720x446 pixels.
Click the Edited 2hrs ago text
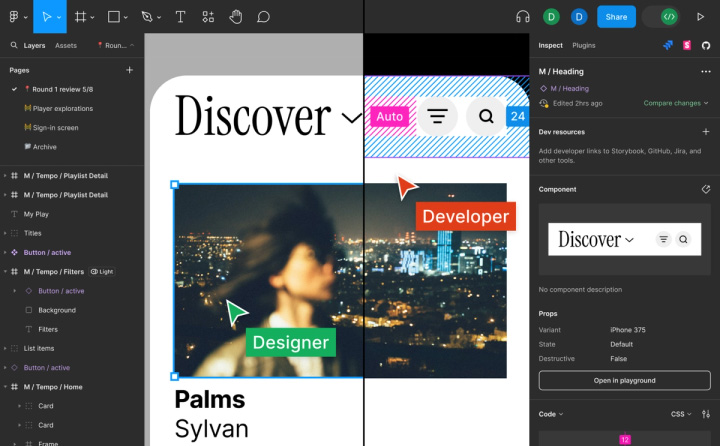point(578,103)
